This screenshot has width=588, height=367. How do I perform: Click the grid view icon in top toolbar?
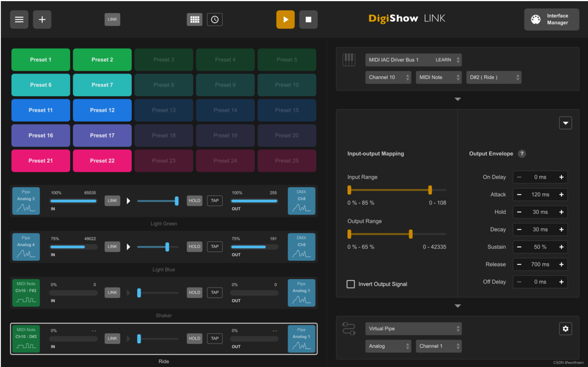coord(195,19)
